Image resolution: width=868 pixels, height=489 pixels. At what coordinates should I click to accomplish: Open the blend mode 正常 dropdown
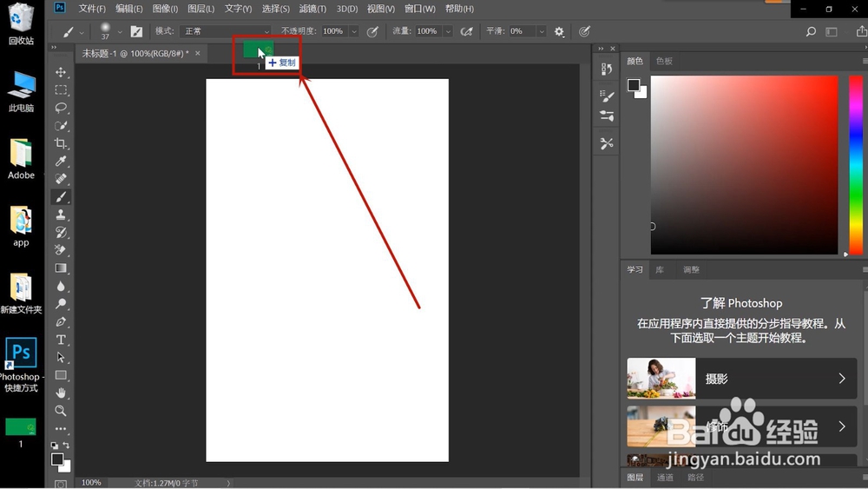pos(225,31)
